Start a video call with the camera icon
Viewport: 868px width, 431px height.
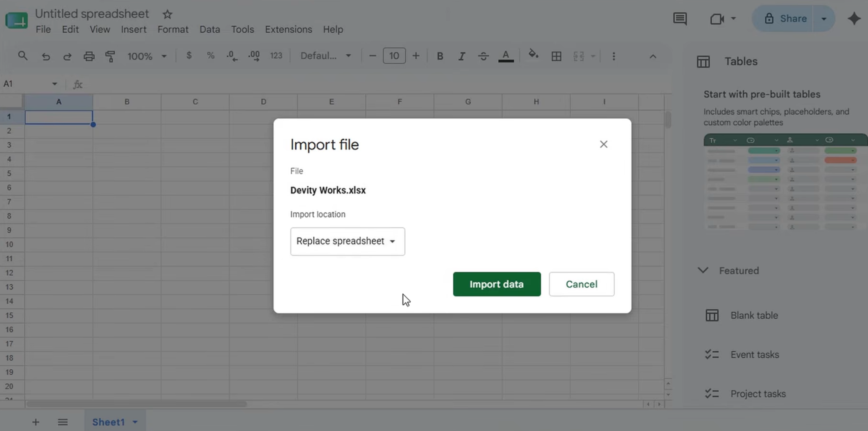point(717,19)
